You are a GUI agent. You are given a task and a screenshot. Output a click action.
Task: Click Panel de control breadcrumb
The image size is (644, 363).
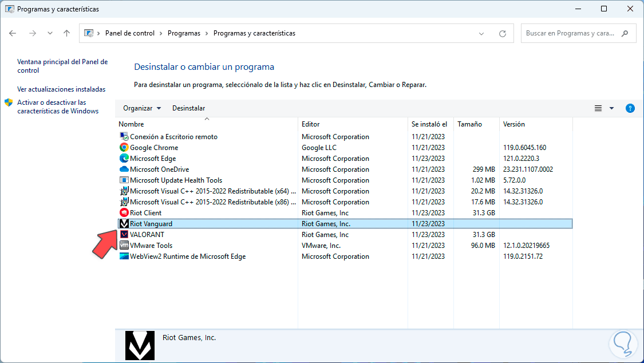pyautogui.click(x=130, y=33)
